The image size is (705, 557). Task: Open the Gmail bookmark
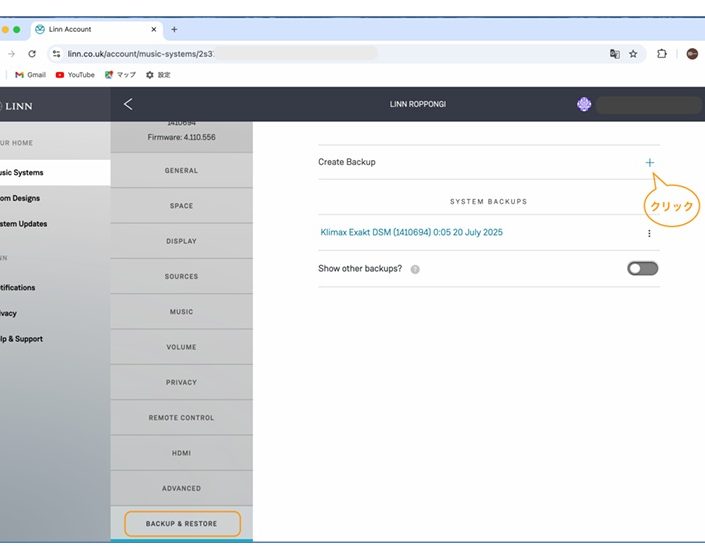click(x=30, y=75)
